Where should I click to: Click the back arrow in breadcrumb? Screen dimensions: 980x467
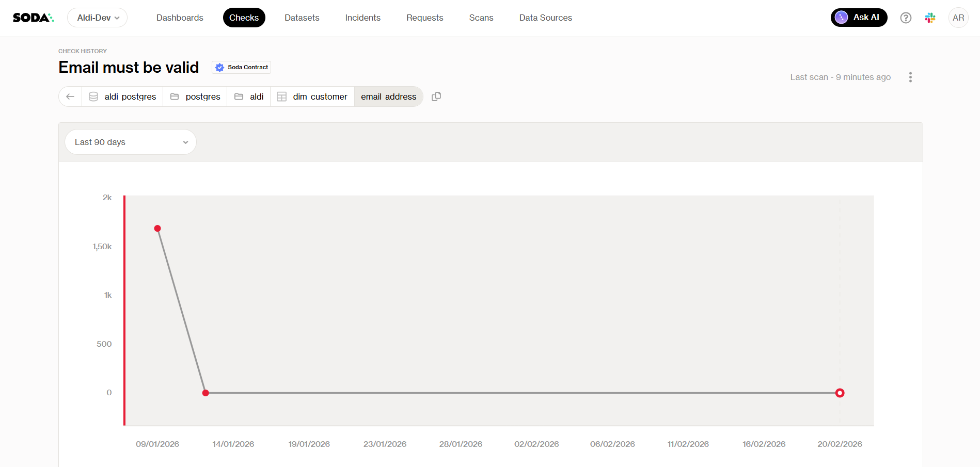click(x=70, y=96)
